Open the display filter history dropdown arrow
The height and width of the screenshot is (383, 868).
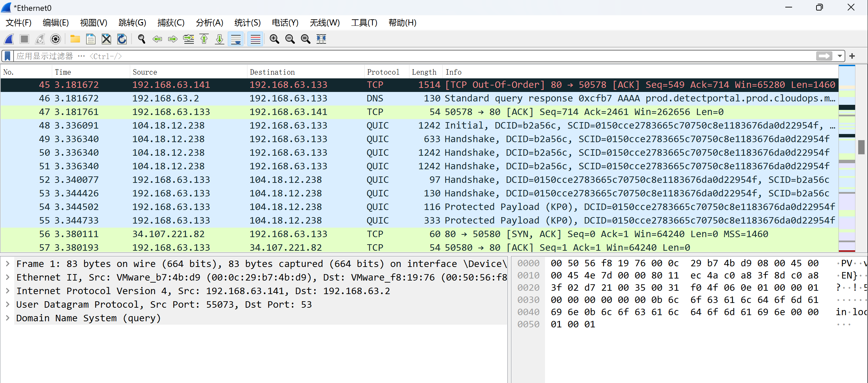coord(840,56)
